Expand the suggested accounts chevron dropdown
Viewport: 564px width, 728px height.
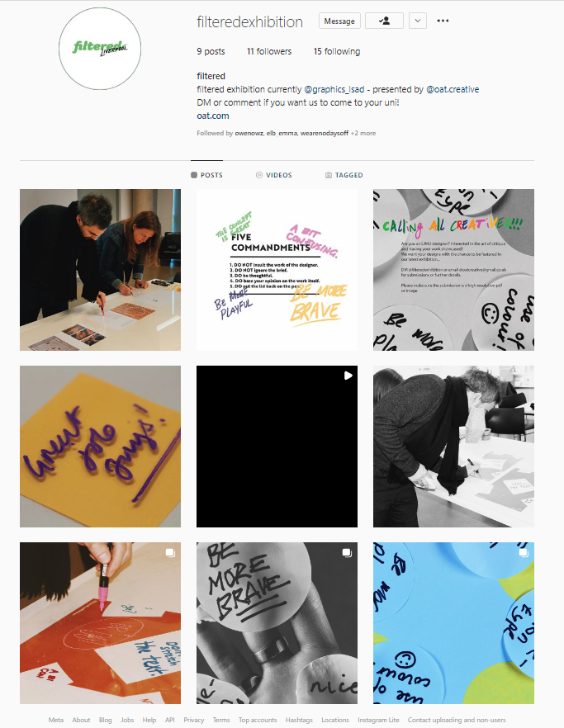418,21
